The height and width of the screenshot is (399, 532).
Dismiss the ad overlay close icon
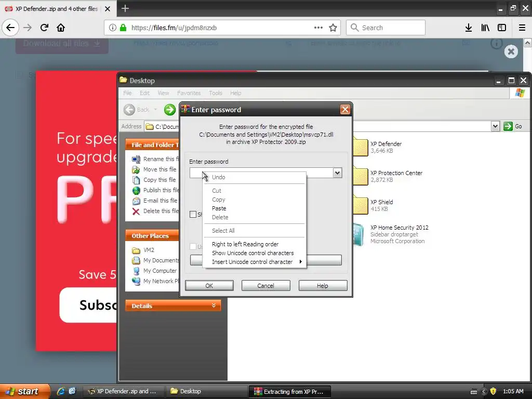(x=511, y=51)
